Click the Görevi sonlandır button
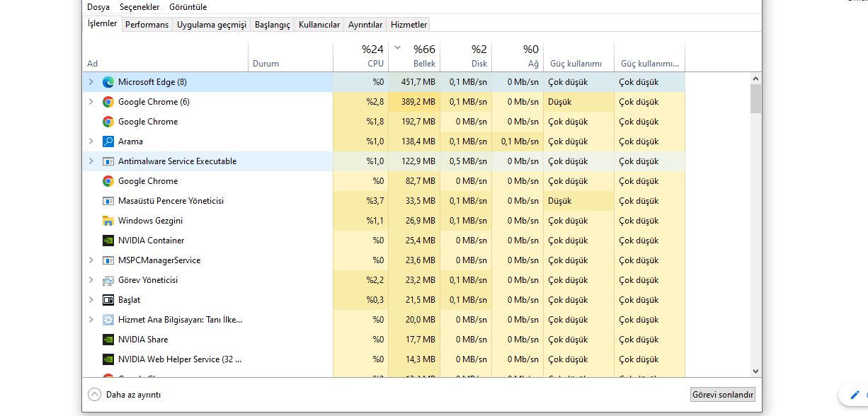 723,395
